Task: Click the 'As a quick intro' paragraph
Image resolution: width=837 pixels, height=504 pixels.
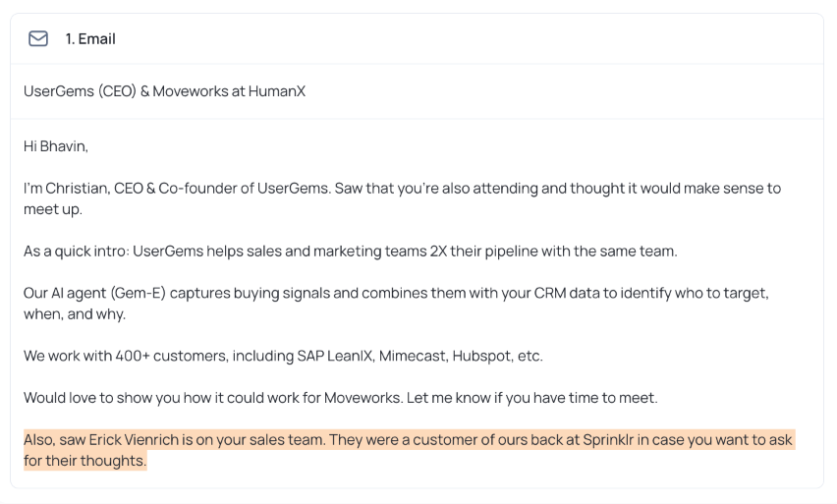Action: [x=350, y=251]
